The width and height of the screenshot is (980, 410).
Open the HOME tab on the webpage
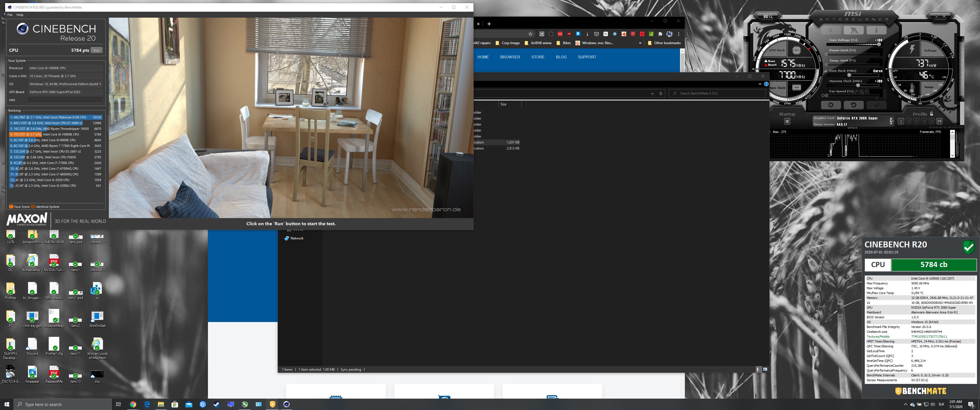coord(483,57)
